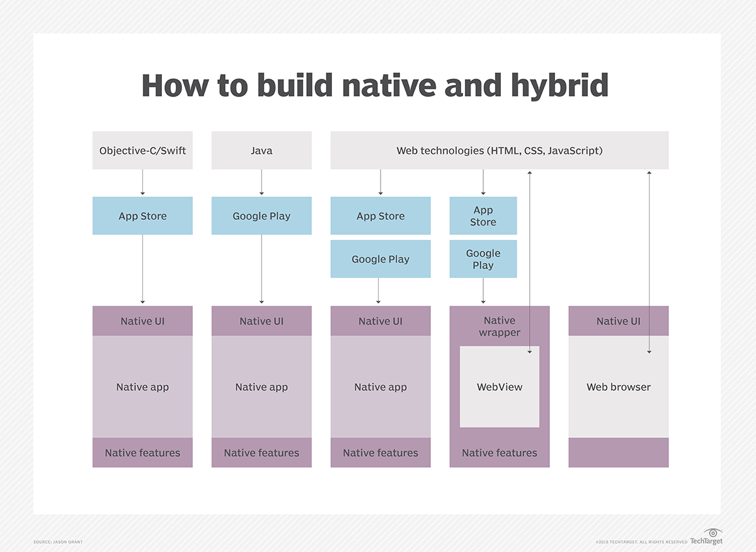Click the App Store box under Objective-C/Swift
Image resolution: width=756 pixels, height=552 pixels.
coord(142,216)
